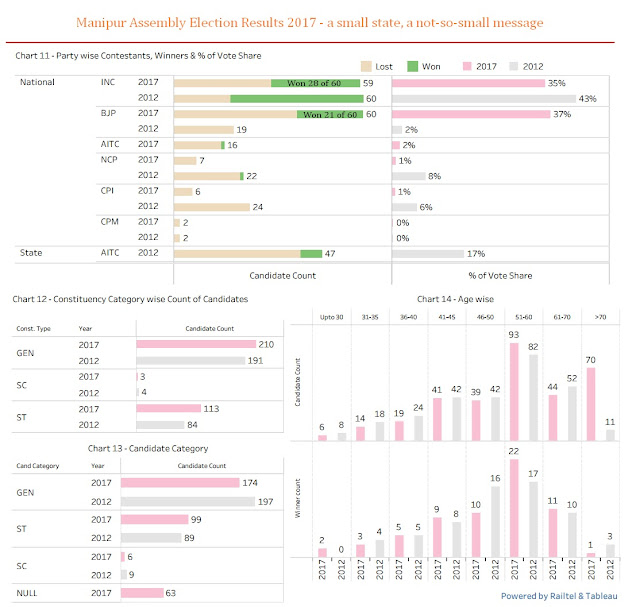Click the 'Chart 11 - Party wise Contestants' heading

138,56
